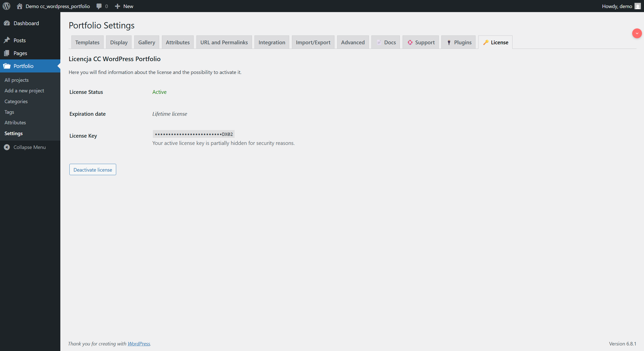Click the Support life-ring icon
Screen dimensions: 644x351
coord(410,42)
